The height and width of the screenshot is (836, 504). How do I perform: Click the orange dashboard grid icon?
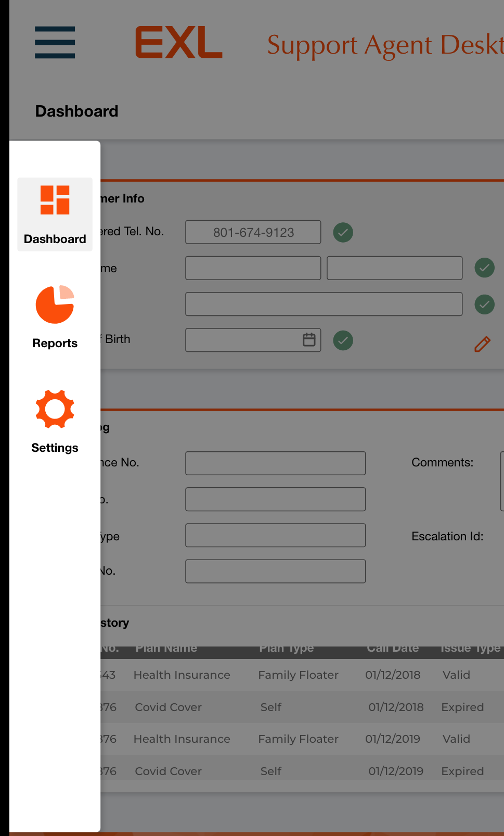point(55,200)
